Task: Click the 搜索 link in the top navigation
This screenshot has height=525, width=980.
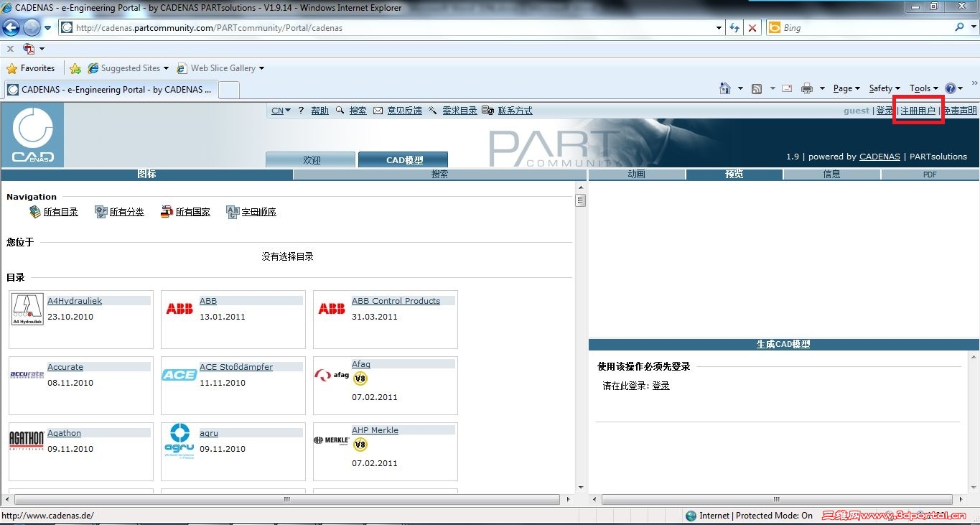Action: pos(358,111)
